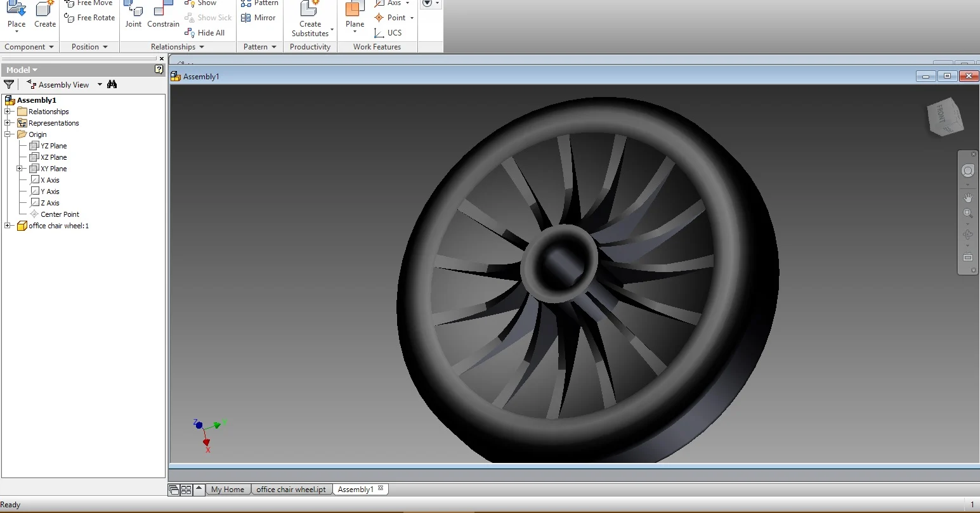This screenshot has height=513, width=980.
Task: Click the cascade windows icon
Action: 174,490
